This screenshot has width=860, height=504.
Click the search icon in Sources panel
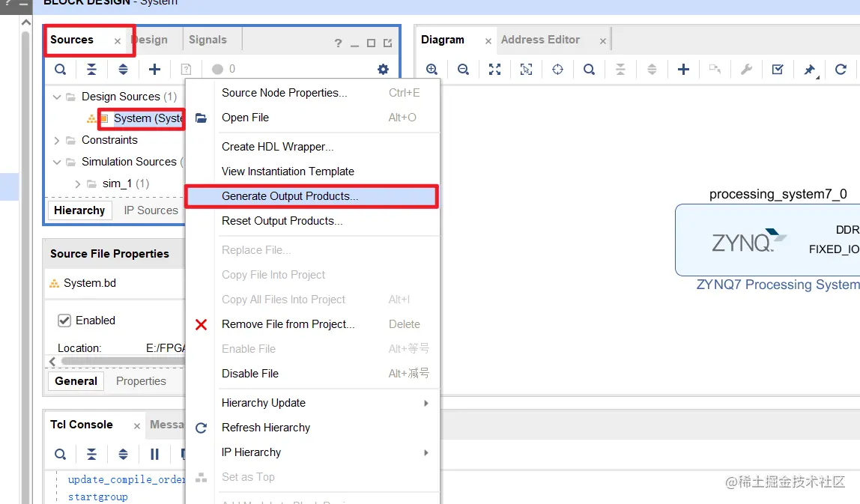[x=61, y=69]
